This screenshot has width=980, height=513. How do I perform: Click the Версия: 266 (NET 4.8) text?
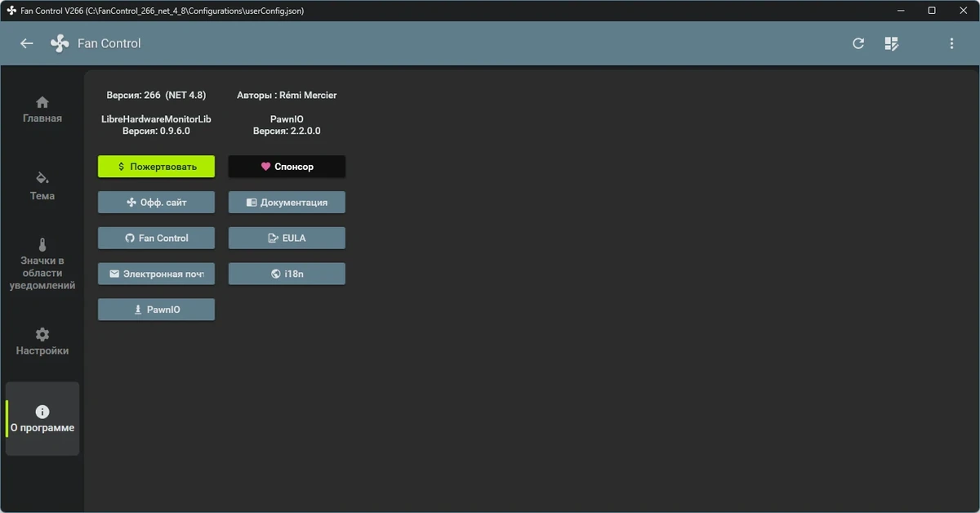pos(156,96)
